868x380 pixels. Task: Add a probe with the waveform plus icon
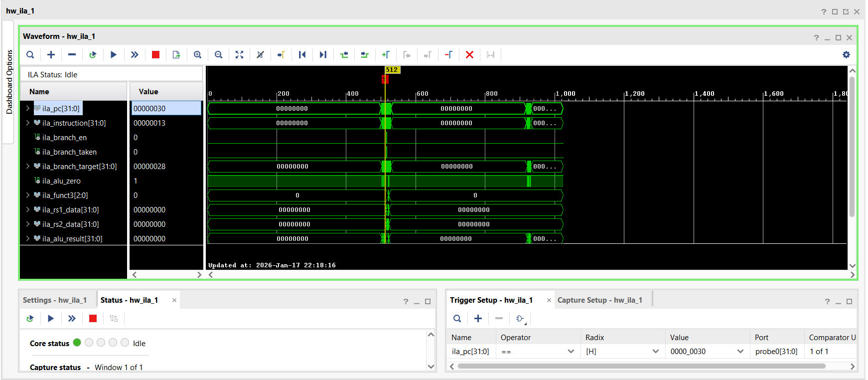click(51, 55)
